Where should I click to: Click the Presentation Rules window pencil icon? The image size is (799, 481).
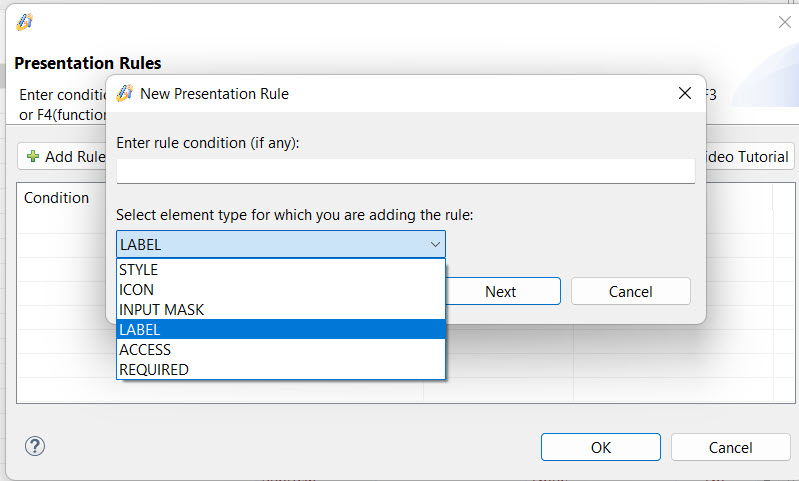(24, 22)
